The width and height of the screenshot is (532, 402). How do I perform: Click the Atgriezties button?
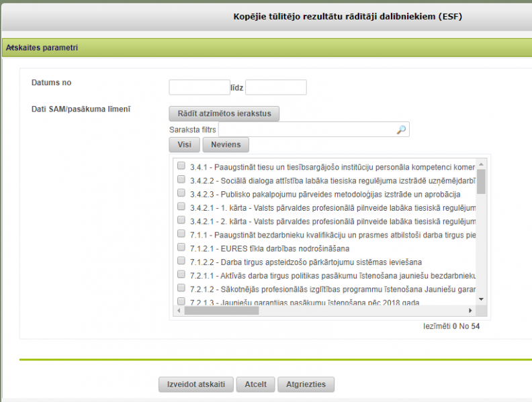point(306,385)
